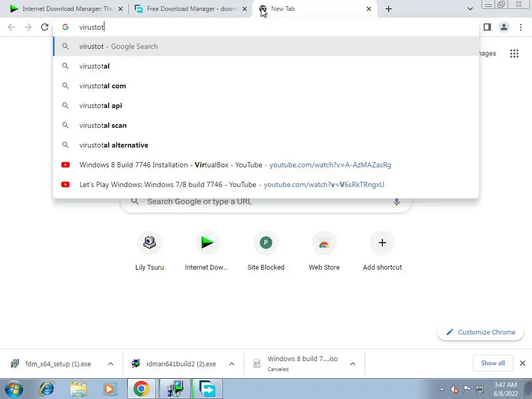The height and width of the screenshot is (399, 532).
Task: Open Free Download Manager taskbar icon
Action: 207,389
